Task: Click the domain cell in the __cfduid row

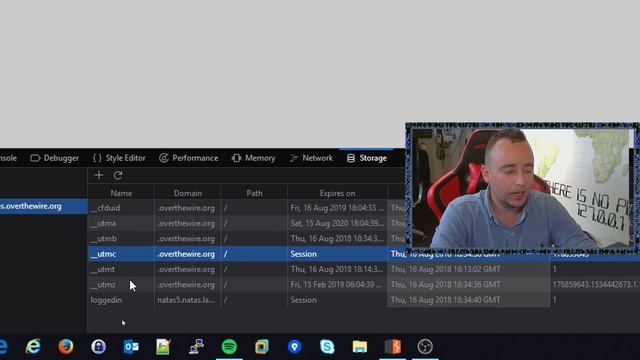Action: tap(188, 208)
